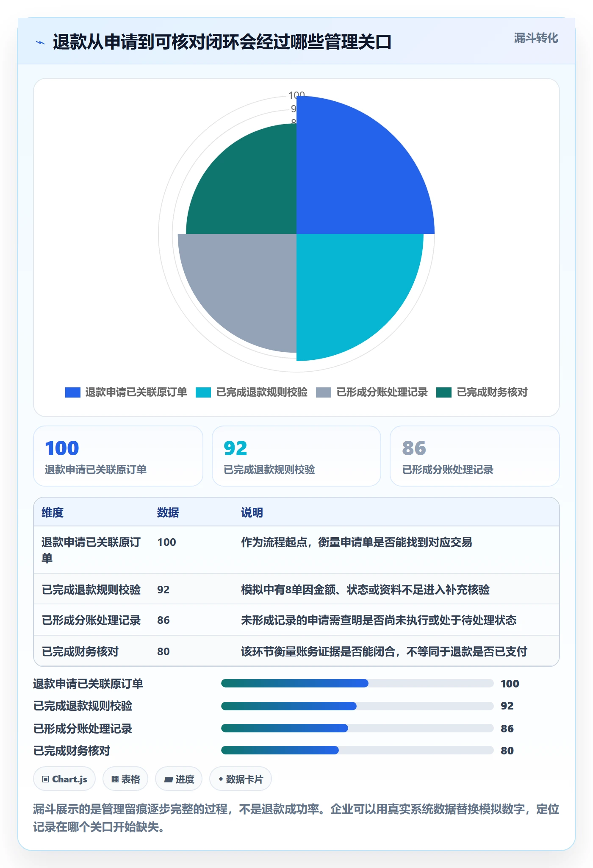The width and height of the screenshot is (593, 868).
Task: Click the gray legend color box
Action: 324,392
